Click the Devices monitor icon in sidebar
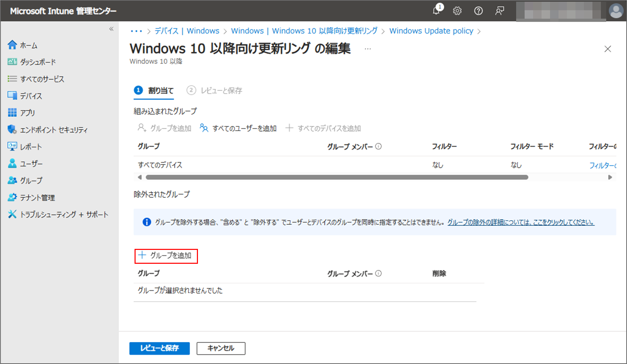This screenshot has height=364, width=627. point(12,95)
